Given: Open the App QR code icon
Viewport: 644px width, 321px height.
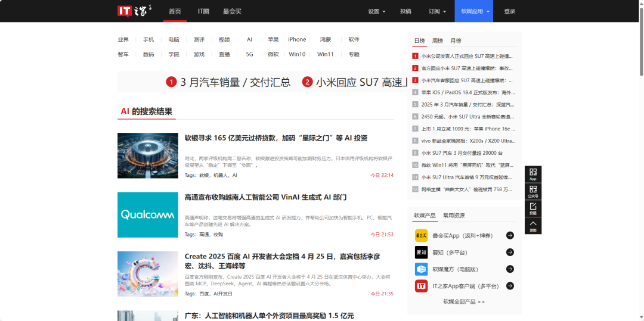Looking at the screenshot, I should (x=532, y=174).
